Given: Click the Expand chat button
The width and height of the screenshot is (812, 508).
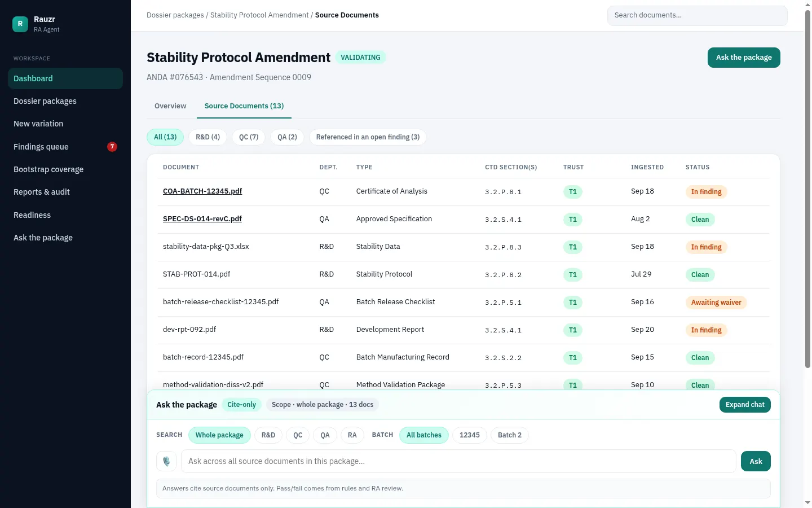Looking at the screenshot, I should (745, 405).
